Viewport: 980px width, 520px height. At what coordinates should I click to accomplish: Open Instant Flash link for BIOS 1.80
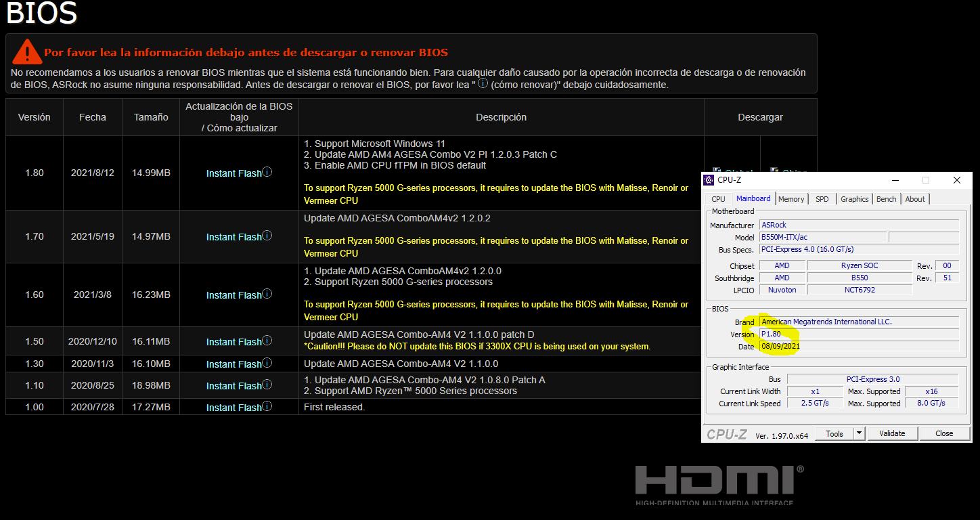[x=233, y=173]
